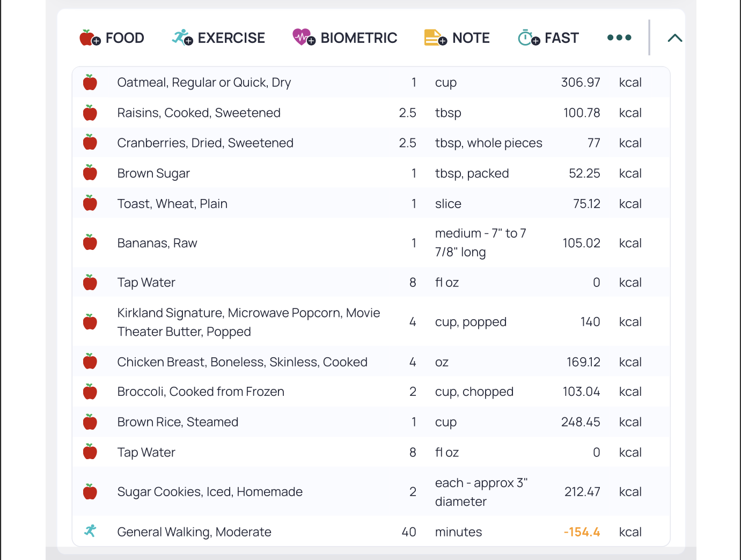The width and height of the screenshot is (741, 560).
Task: Select the apple icon next to Tap Water
Action: 90,282
